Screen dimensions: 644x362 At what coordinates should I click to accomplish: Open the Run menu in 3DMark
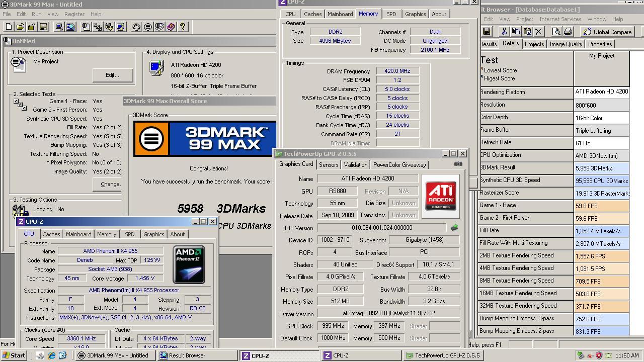[37, 14]
